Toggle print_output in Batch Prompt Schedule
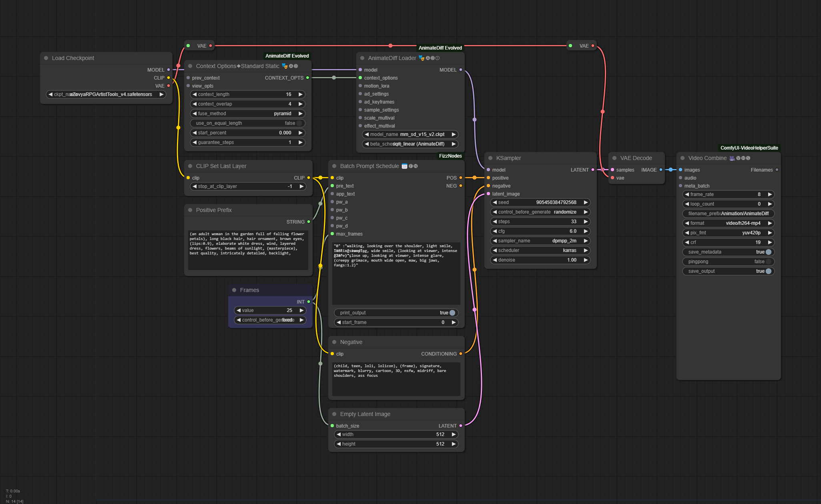Viewport: 821px width, 504px height. click(452, 313)
